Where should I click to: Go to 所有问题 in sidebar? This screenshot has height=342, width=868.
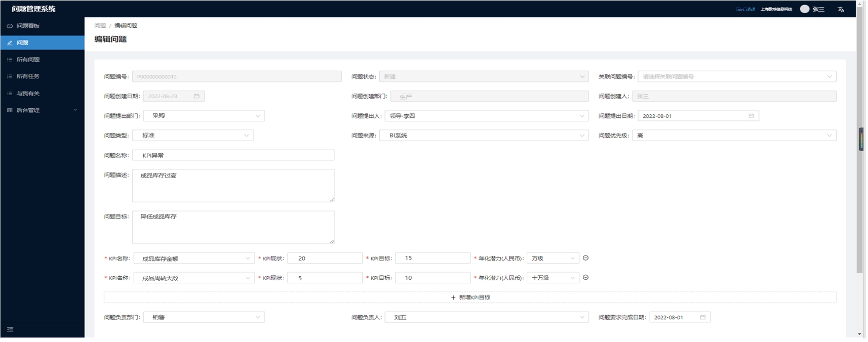click(28, 60)
